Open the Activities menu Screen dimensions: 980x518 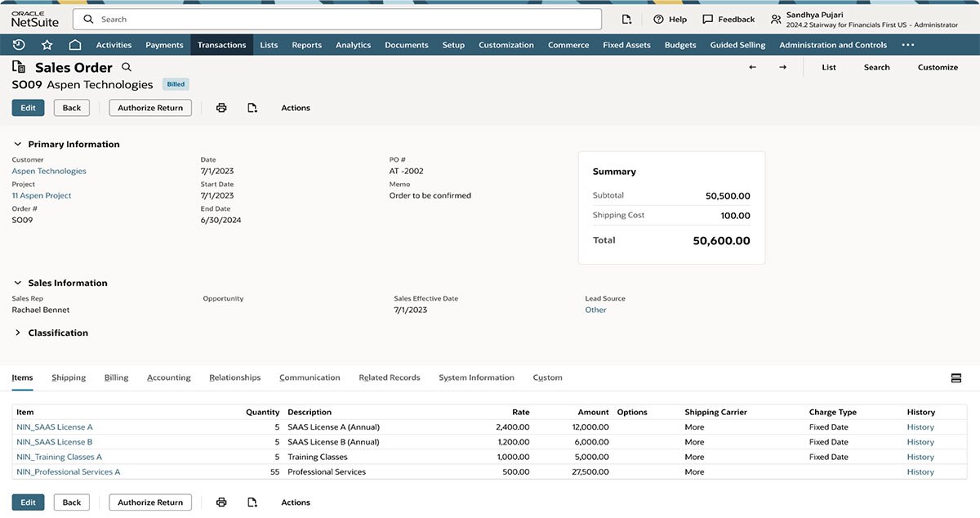pyautogui.click(x=114, y=45)
